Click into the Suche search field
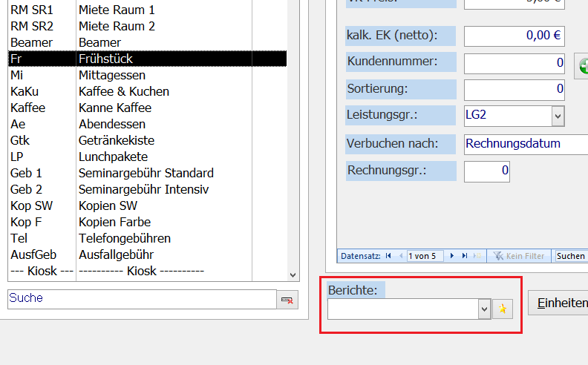 tap(141, 298)
